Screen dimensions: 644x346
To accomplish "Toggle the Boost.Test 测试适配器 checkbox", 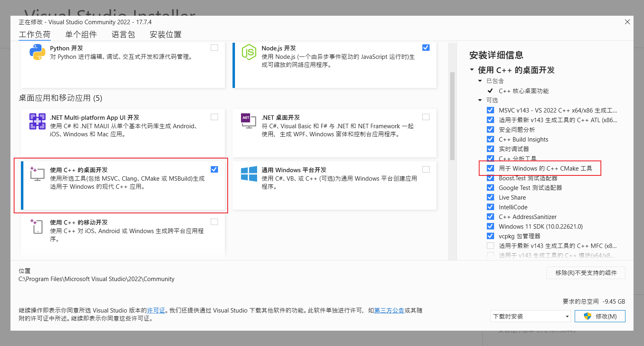I will tap(490, 178).
